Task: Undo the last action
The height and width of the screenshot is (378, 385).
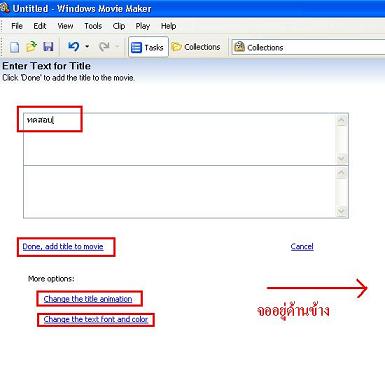Action: (x=73, y=46)
